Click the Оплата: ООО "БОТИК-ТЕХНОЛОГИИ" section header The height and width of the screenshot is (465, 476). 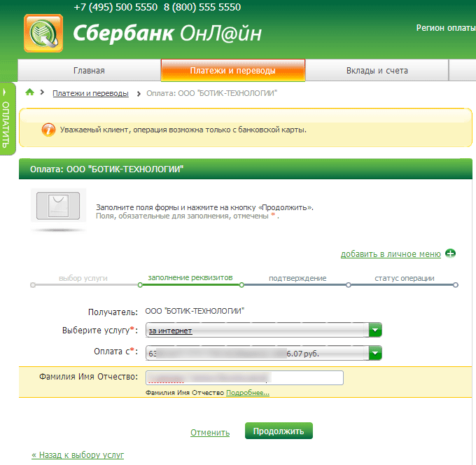point(245,169)
